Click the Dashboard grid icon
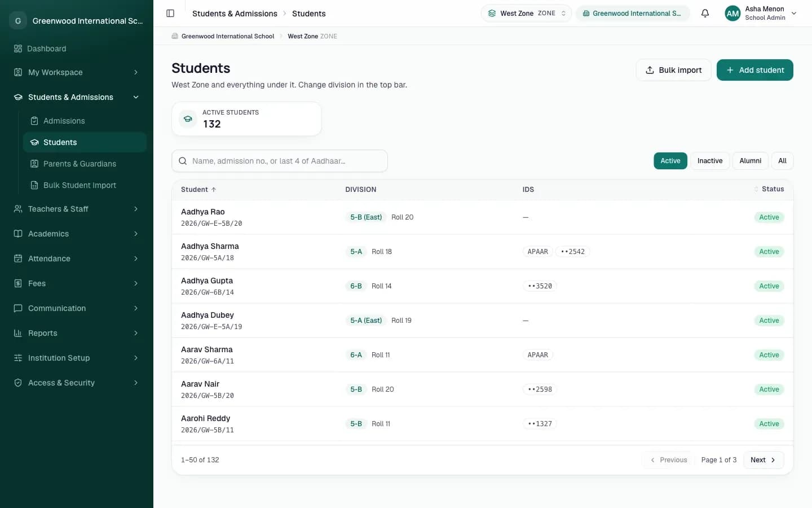Screen dimensions: 812x508 click(x=18, y=49)
